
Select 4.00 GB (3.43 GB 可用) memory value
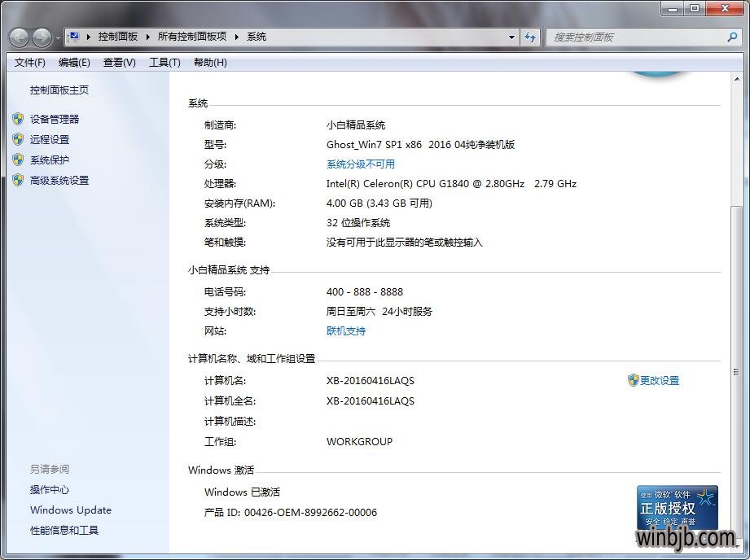point(379,203)
